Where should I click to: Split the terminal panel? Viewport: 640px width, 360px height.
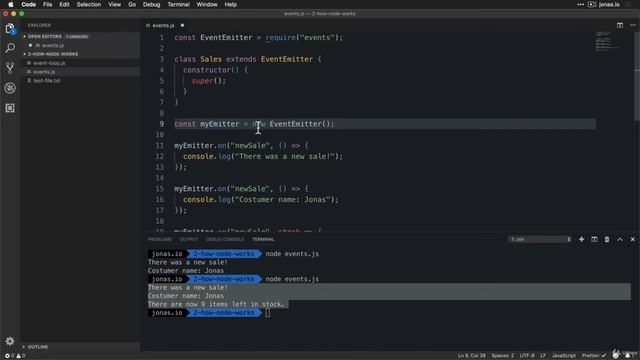[594, 239]
